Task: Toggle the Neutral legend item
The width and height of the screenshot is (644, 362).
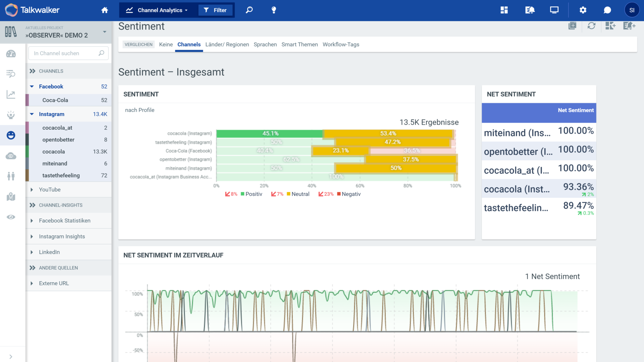Action: coord(298,194)
